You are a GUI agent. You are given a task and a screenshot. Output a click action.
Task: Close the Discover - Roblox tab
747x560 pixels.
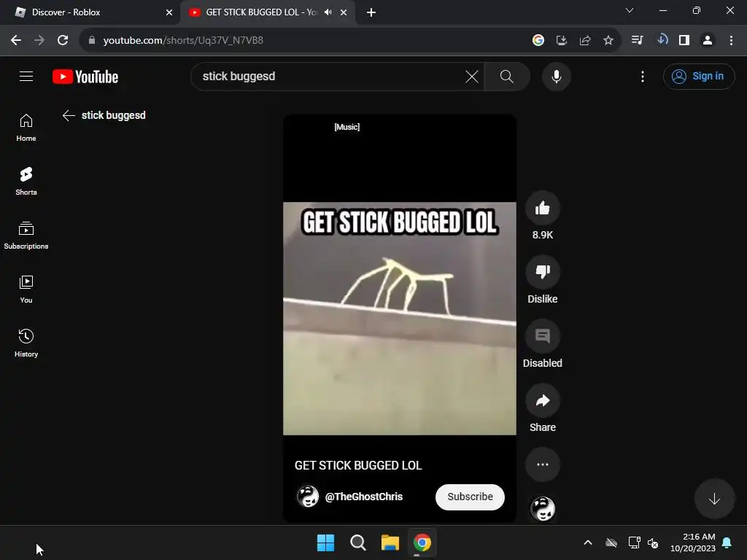(x=169, y=12)
